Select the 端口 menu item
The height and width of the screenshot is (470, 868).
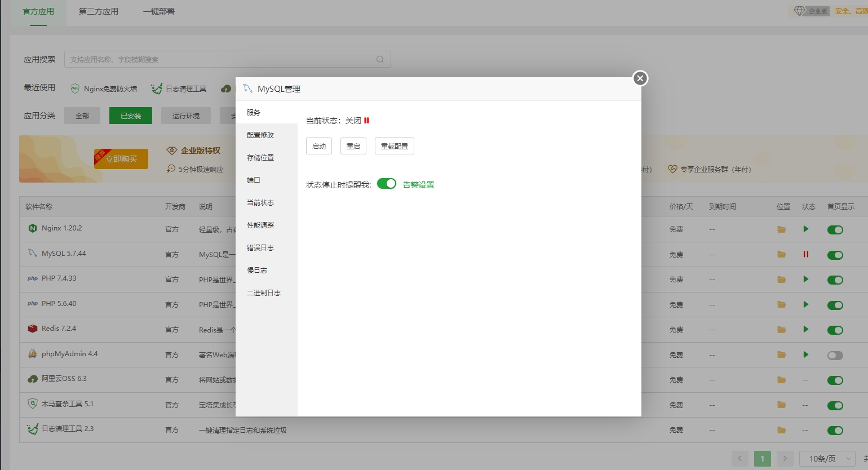267,180
